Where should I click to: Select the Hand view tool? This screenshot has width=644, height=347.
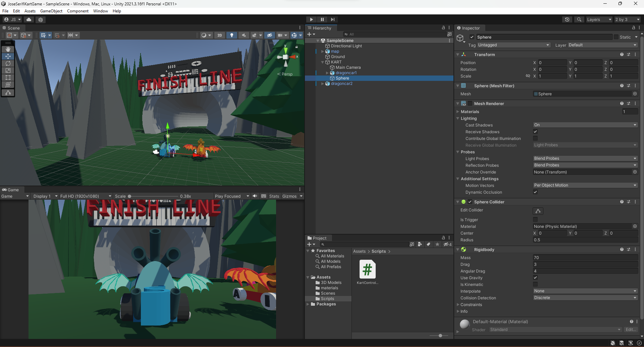pyautogui.click(x=8, y=49)
